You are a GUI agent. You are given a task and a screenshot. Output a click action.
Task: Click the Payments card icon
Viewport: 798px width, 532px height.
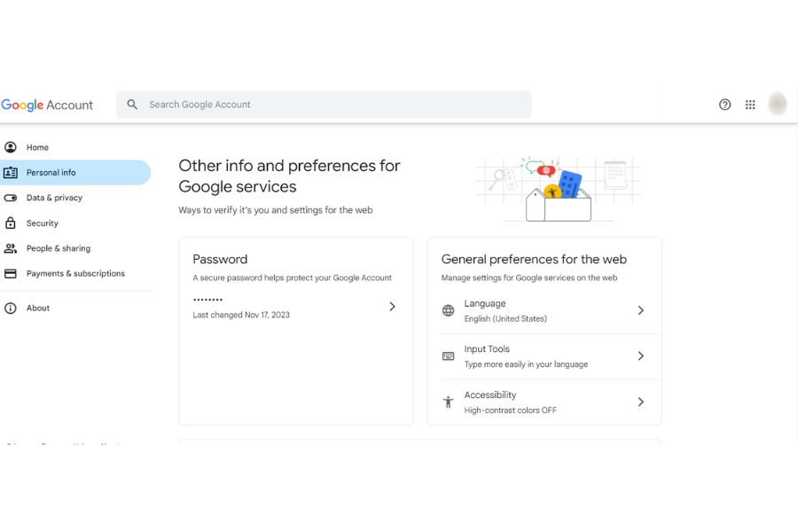click(x=11, y=274)
